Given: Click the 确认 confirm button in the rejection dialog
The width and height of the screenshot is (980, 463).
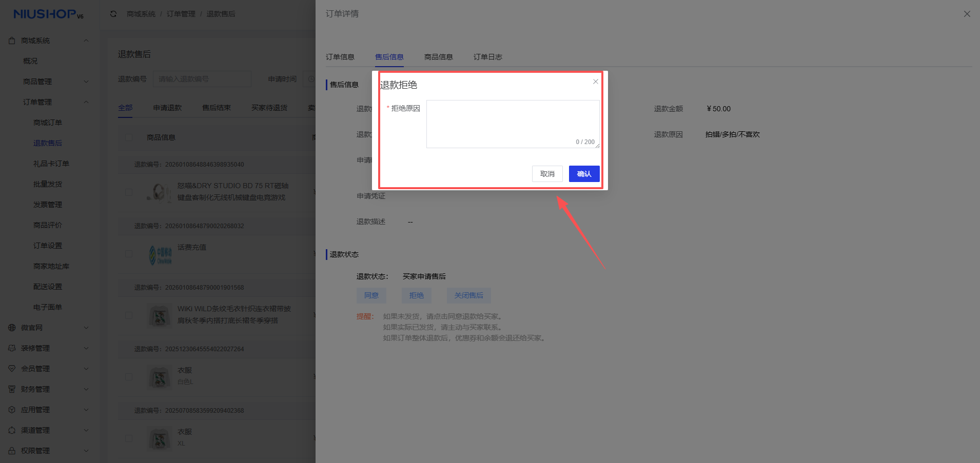Looking at the screenshot, I should pyautogui.click(x=583, y=174).
